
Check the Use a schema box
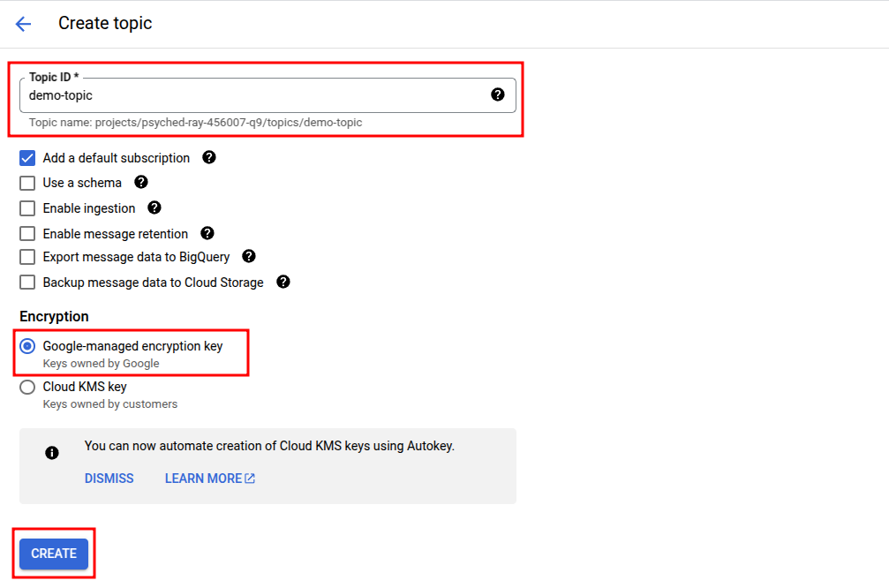point(27,183)
